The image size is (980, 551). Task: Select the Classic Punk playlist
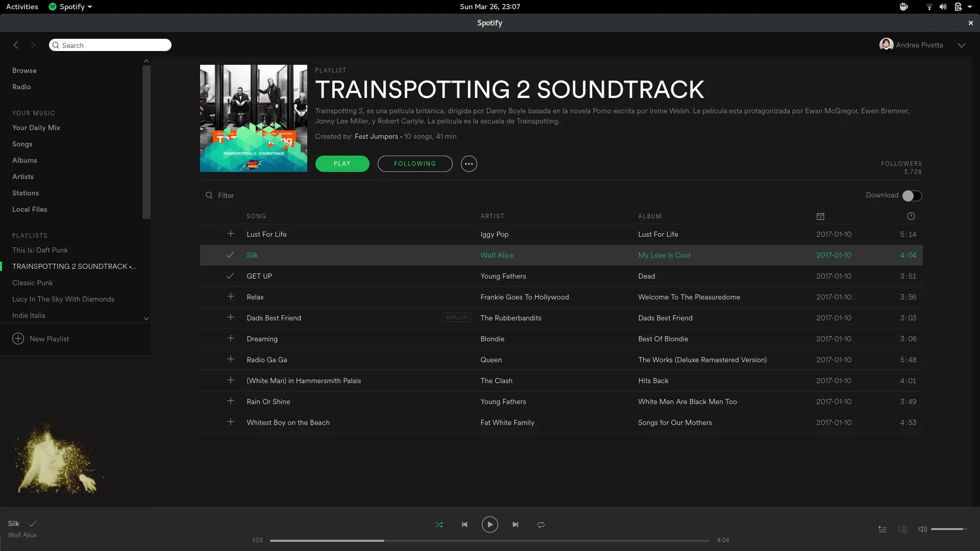pos(33,283)
